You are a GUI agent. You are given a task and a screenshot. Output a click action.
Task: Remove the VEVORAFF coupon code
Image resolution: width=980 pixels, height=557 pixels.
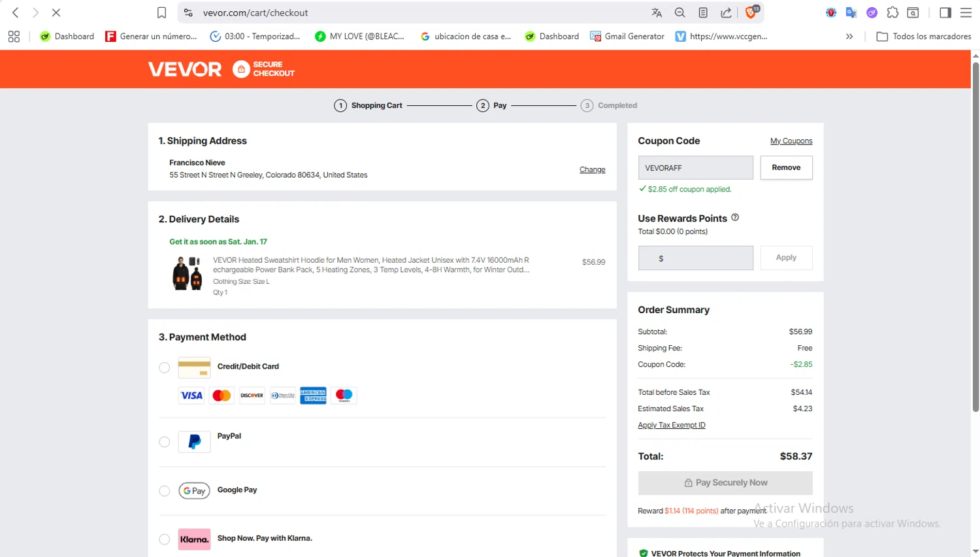click(x=786, y=167)
